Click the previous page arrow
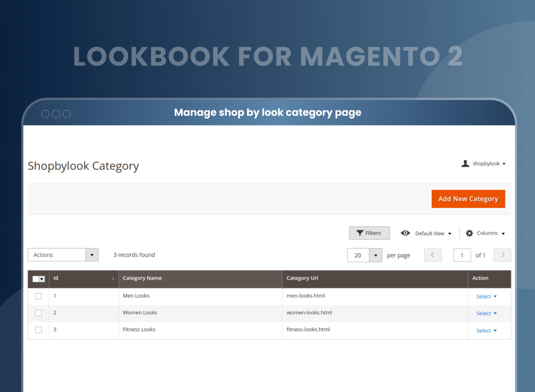Image resolution: width=535 pixels, height=392 pixels. tap(433, 255)
